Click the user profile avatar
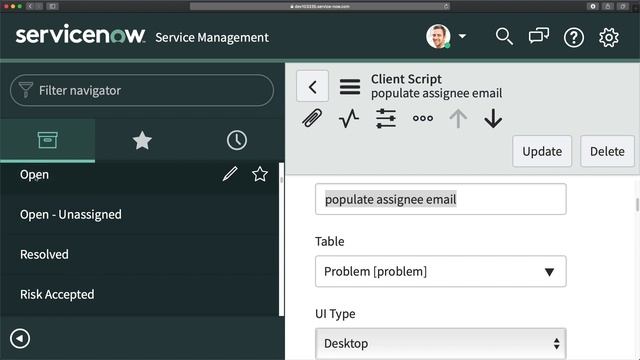 click(438, 36)
